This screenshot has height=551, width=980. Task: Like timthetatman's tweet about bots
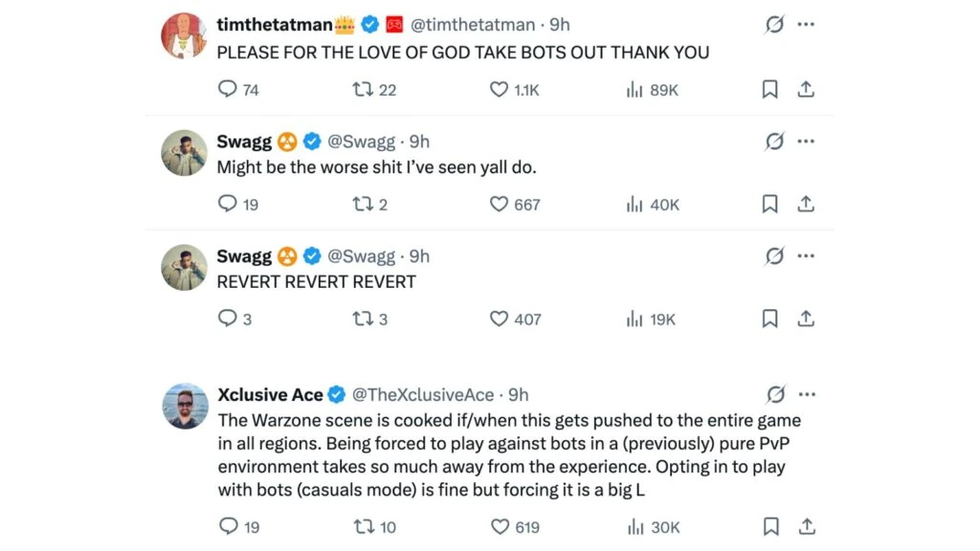click(498, 89)
